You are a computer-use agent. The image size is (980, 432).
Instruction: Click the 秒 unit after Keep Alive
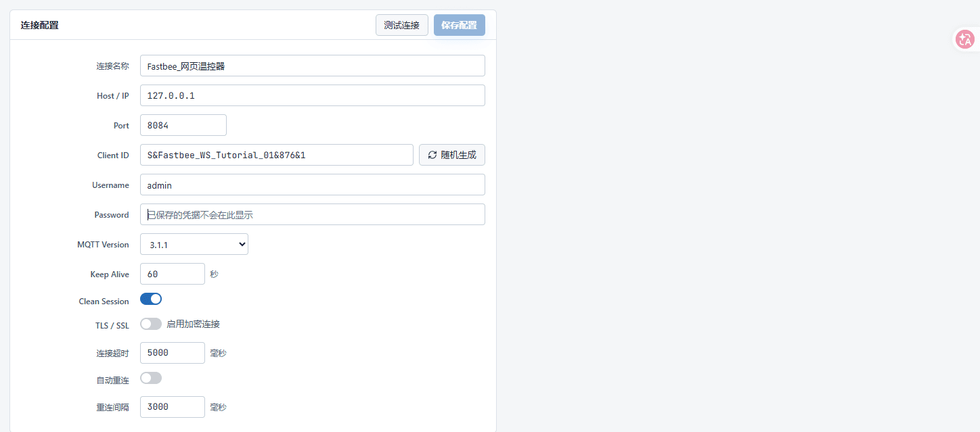coord(214,274)
